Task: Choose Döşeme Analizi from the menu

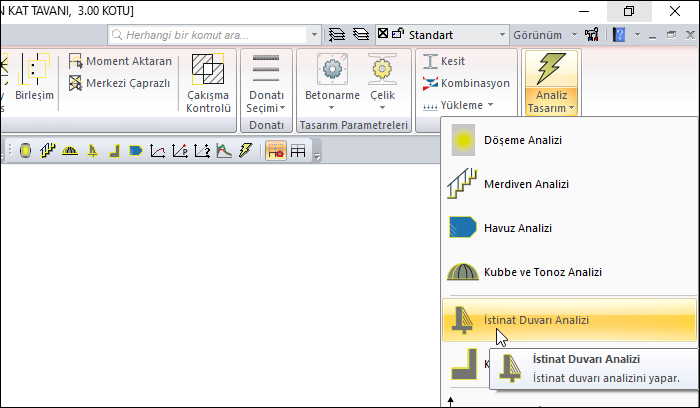Action: coord(569,140)
